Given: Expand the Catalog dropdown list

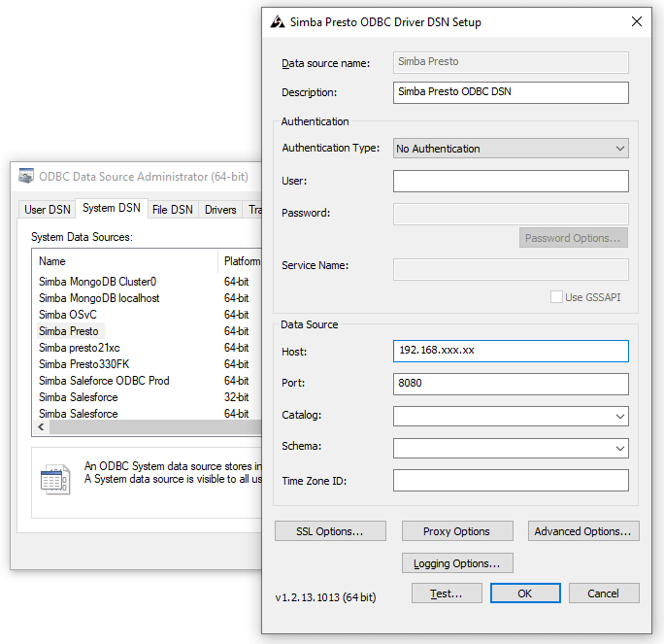Looking at the screenshot, I should (620, 417).
